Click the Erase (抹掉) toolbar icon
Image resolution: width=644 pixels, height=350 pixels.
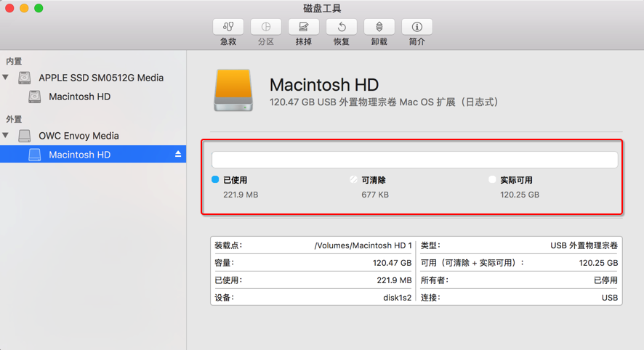pos(304,27)
